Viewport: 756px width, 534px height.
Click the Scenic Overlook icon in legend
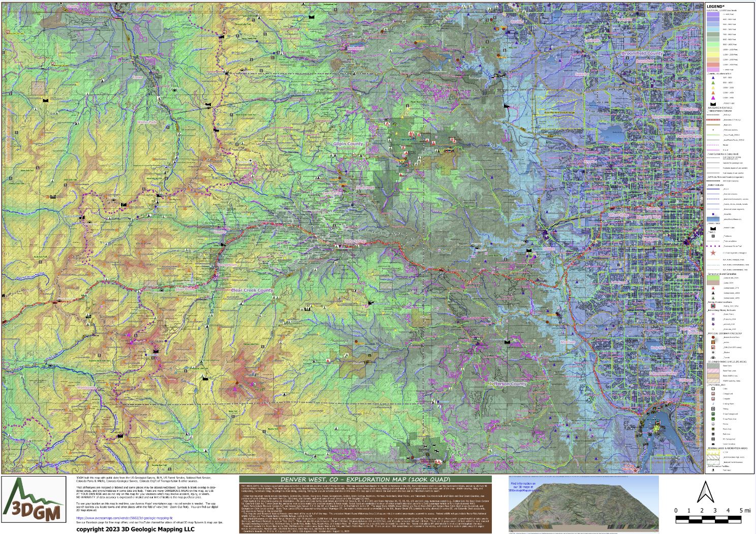[x=713, y=444]
